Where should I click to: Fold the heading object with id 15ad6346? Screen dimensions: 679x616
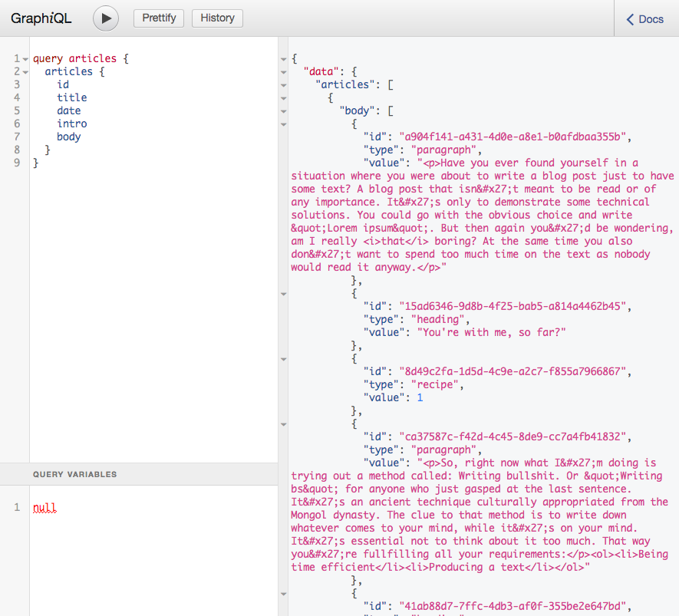coord(284,294)
